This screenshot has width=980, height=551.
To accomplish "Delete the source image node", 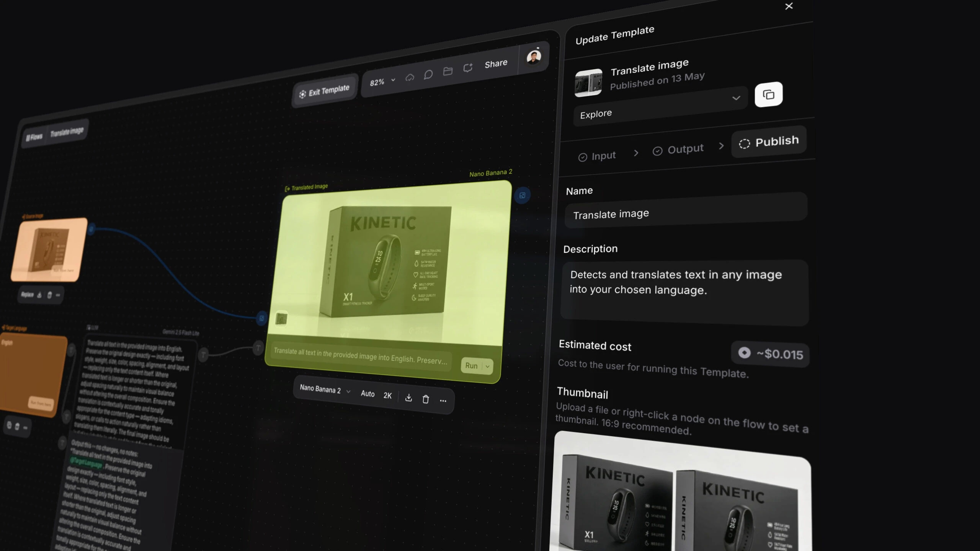I will pyautogui.click(x=49, y=295).
